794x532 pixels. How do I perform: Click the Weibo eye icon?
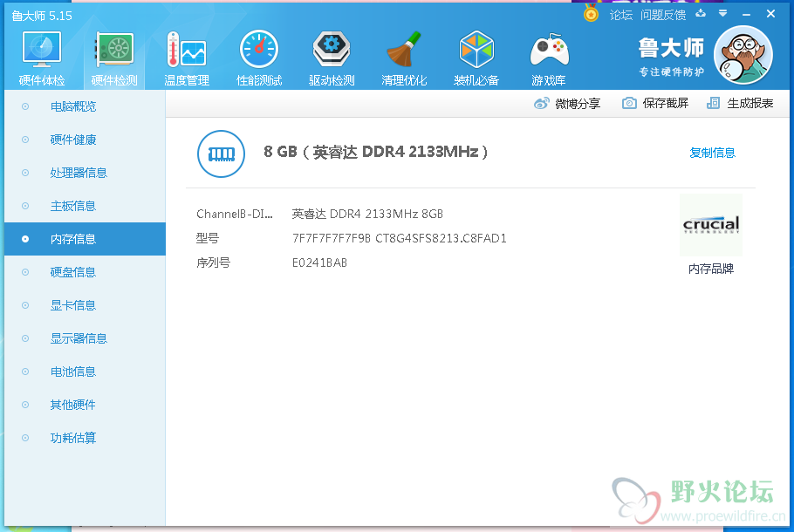[x=541, y=103]
